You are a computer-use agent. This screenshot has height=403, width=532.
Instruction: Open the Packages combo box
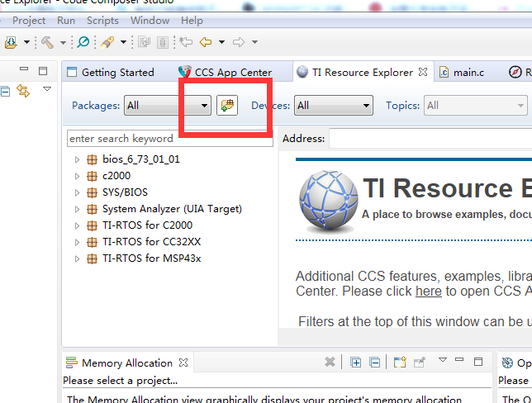coord(168,106)
